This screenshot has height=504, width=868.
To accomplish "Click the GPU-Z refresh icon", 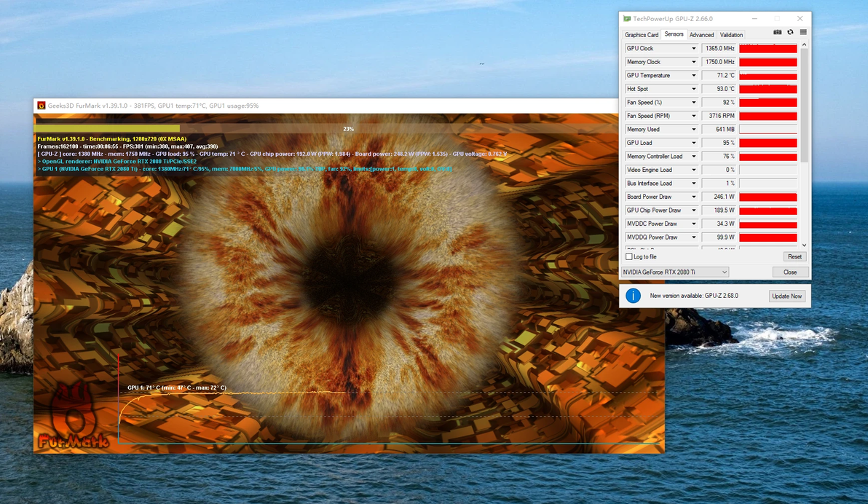I will click(x=791, y=32).
